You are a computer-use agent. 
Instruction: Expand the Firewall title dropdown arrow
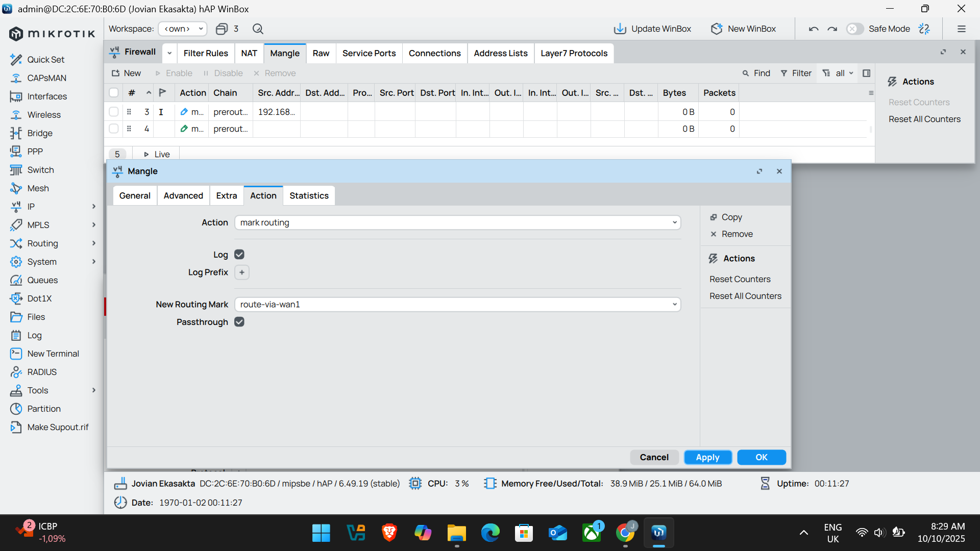[x=169, y=53]
